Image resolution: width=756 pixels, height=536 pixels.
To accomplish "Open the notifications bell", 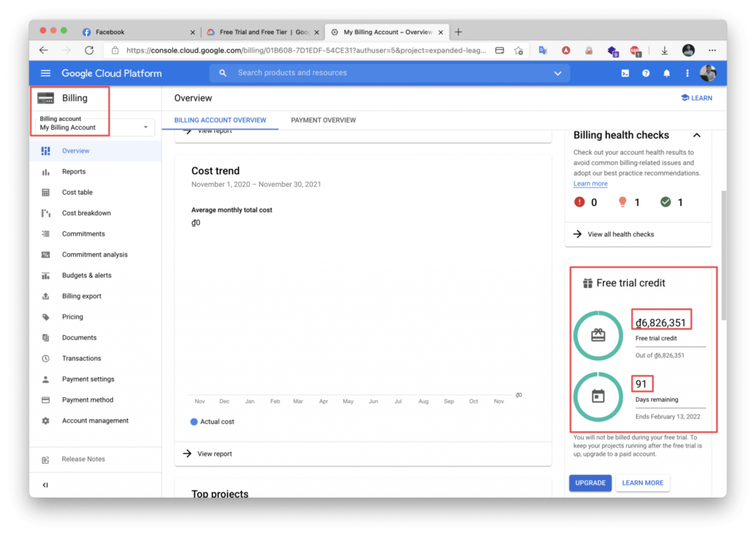I will click(667, 73).
